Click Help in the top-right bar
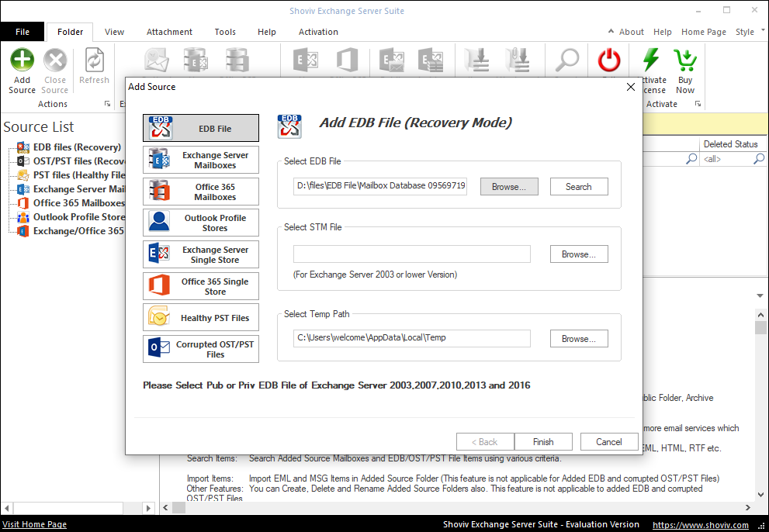The image size is (769, 532). [x=663, y=32]
